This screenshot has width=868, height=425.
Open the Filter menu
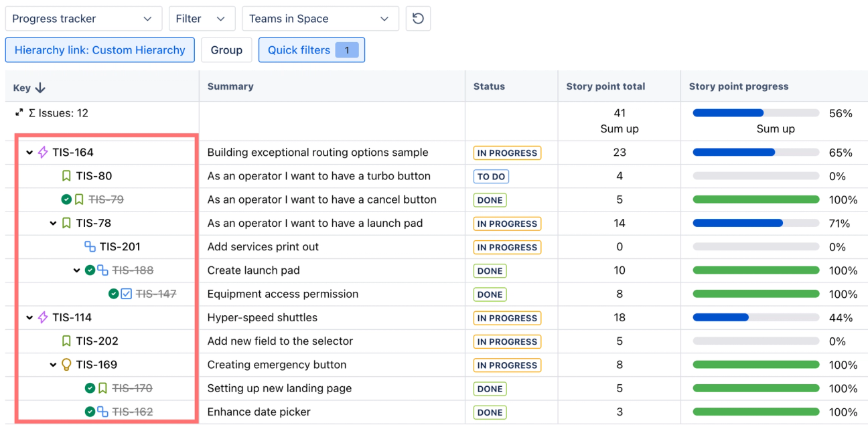[x=202, y=19]
